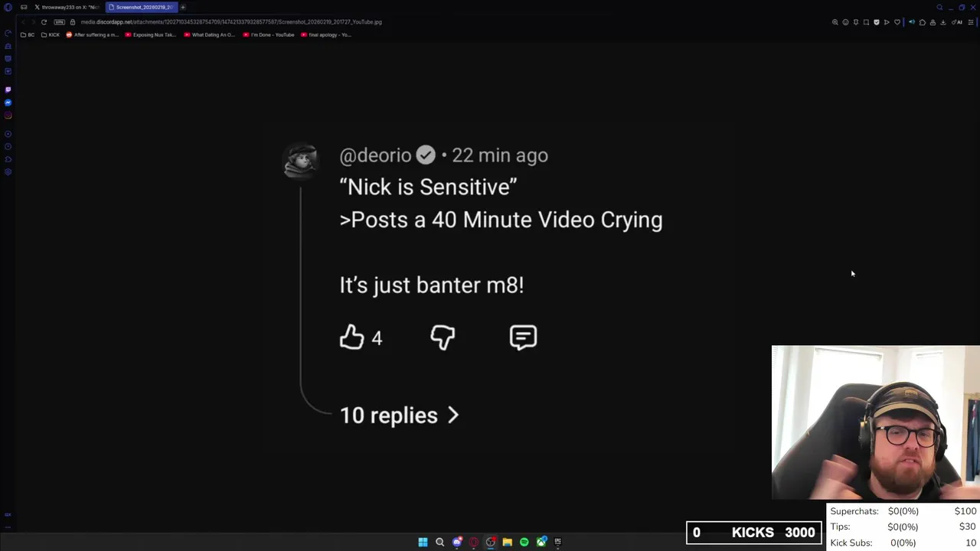Open a new browser tab
Image resolution: width=980 pixels, height=551 pixels.
[x=183, y=7]
